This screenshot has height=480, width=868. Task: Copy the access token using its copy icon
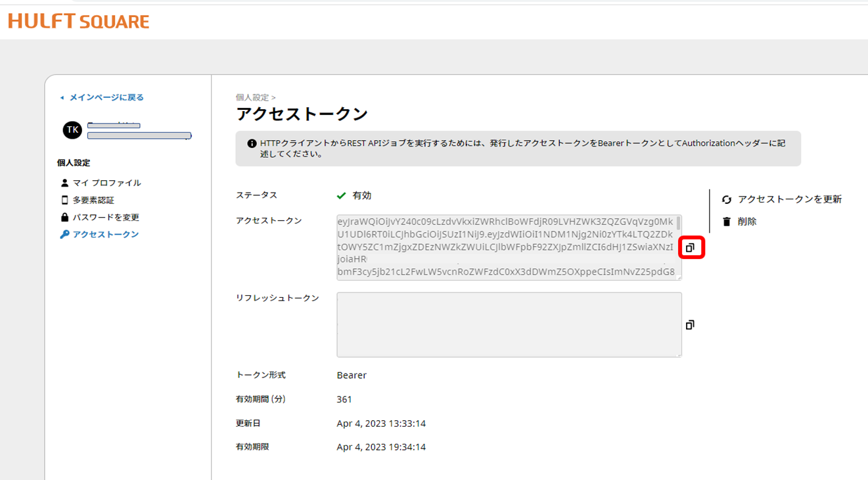click(692, 249)
